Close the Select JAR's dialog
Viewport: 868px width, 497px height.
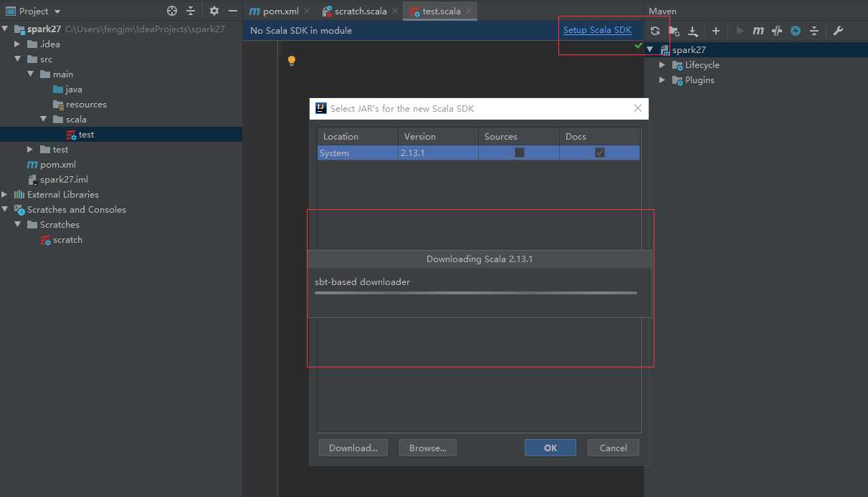638,109
